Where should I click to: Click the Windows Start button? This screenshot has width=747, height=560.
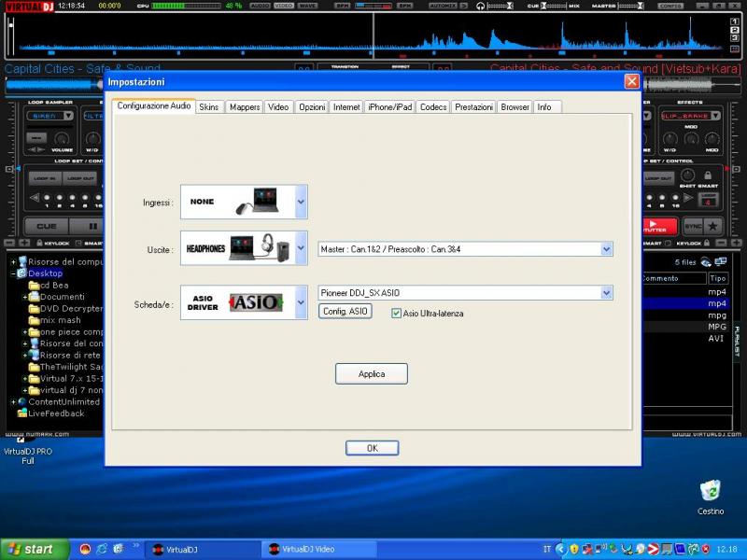pos(35,549)
